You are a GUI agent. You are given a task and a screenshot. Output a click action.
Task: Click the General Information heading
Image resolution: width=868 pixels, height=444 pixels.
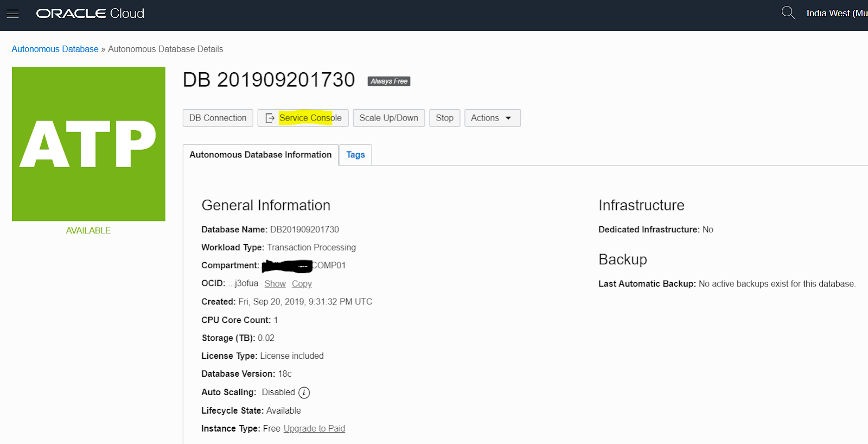click(x=266, y=205)
